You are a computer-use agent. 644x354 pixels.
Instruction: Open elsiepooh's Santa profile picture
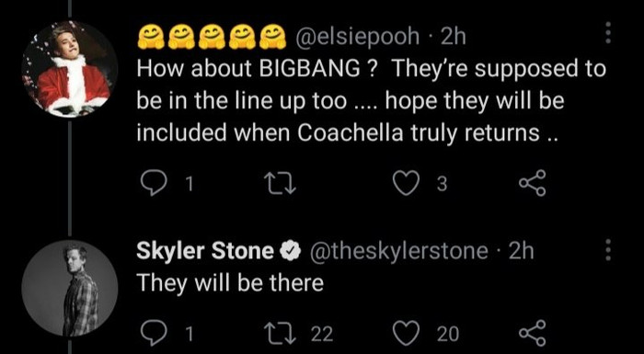pyautogui.click(x=69, y=68)
